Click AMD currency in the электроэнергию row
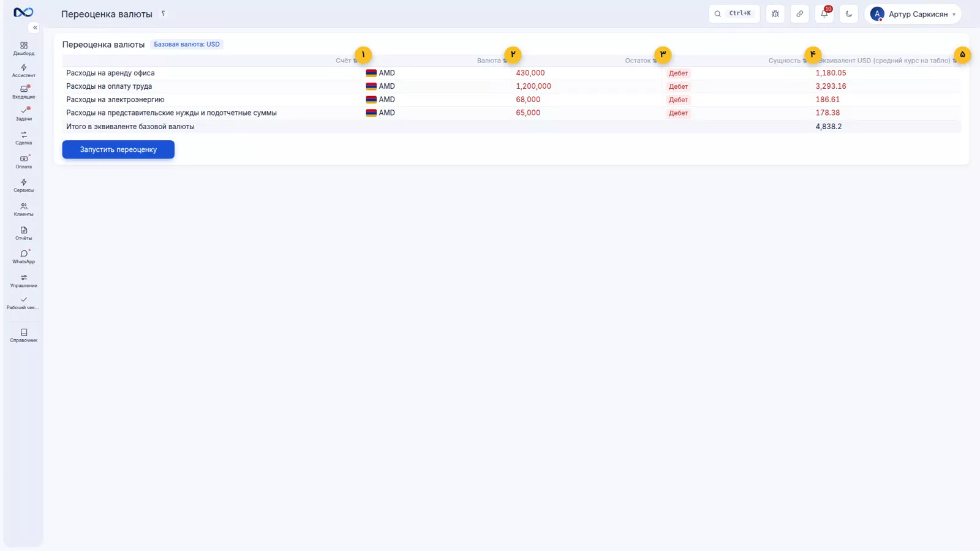The image size is (980, 551). pos(380,99)
